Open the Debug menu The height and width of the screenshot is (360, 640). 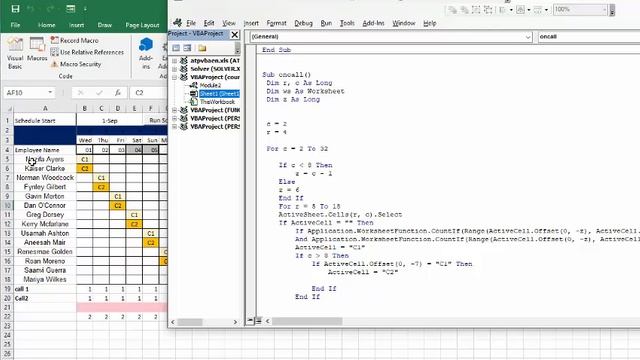(x=303, y=23)
